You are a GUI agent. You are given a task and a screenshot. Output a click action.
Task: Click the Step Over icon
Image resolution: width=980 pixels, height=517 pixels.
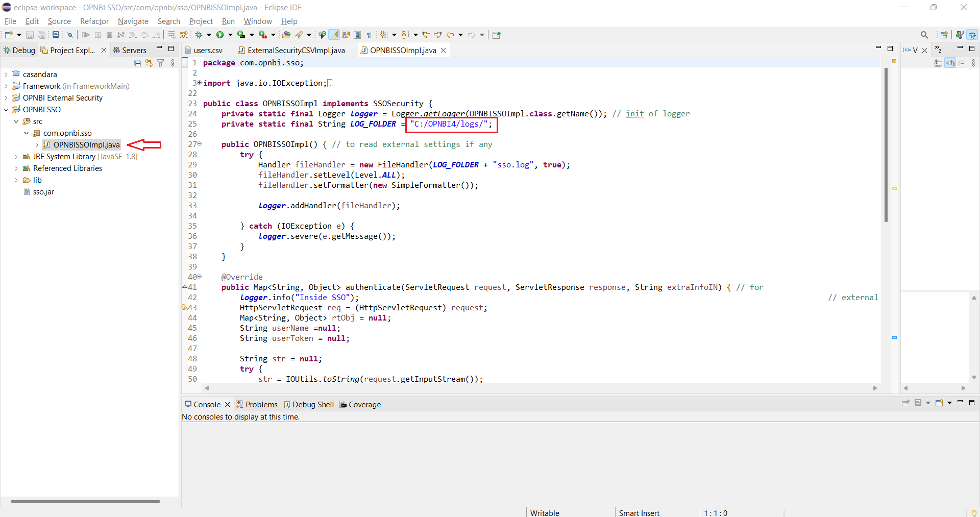click(x=144, y=35)
